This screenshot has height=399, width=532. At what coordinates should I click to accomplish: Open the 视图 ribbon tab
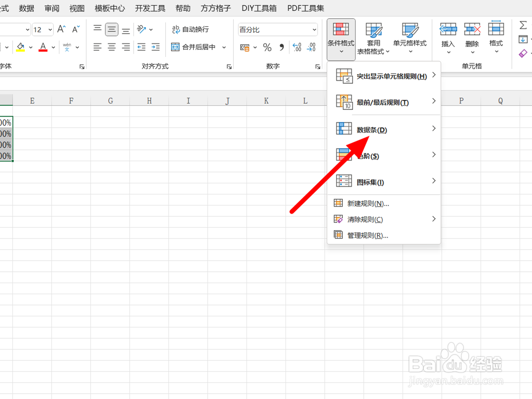pos(77,8)
